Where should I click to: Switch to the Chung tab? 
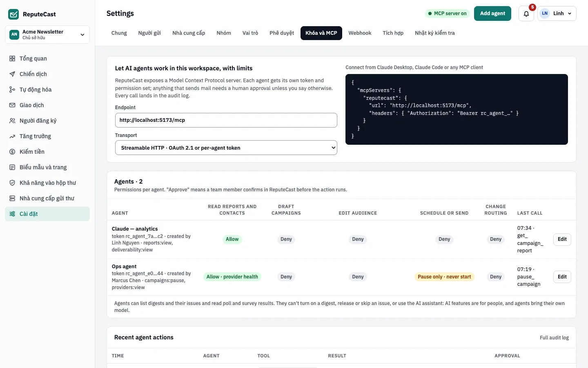click(119, 33)
